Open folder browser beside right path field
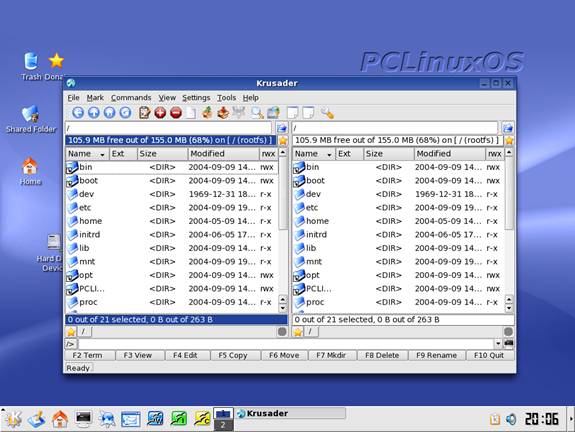 click(508, 128)
